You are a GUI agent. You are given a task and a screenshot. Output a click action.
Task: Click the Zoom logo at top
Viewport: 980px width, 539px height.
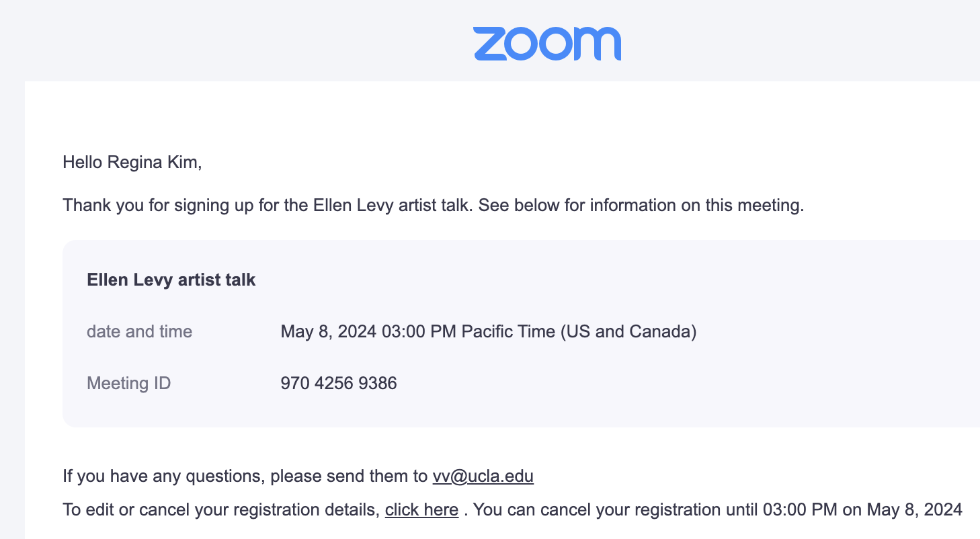click(x=547, y=44)
